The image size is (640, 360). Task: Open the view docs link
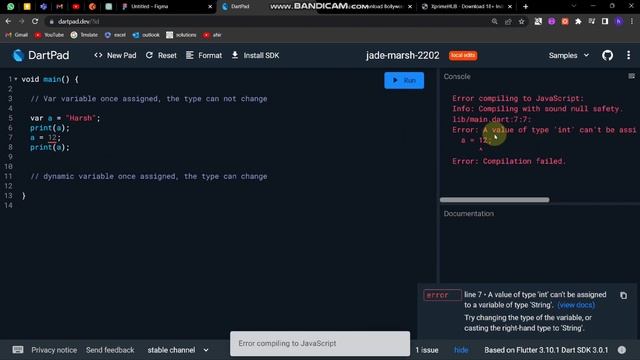click(x=576, y=305)
